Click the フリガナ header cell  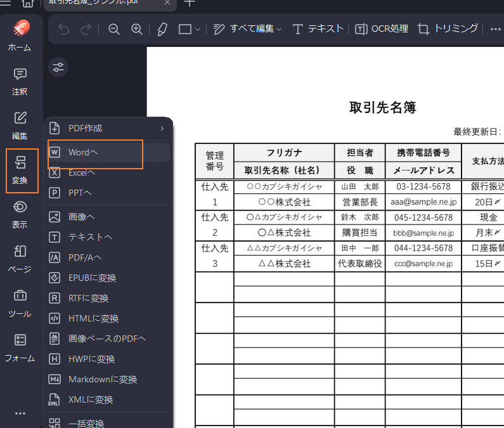(285, 152)
